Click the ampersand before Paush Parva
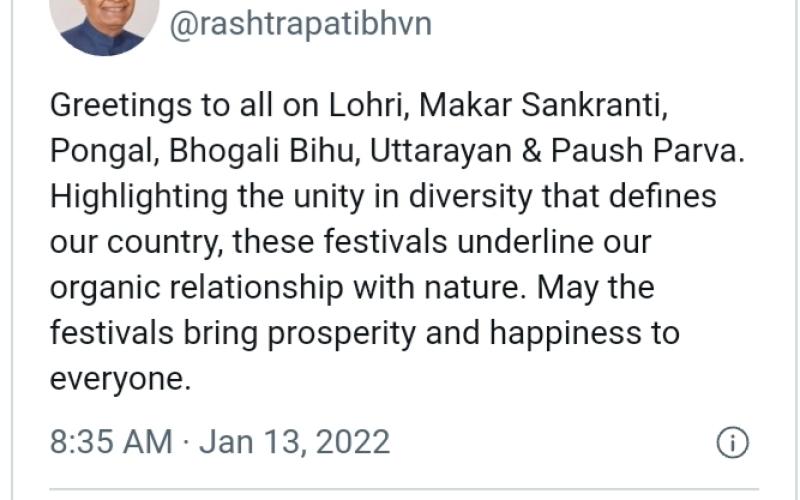 531,152
